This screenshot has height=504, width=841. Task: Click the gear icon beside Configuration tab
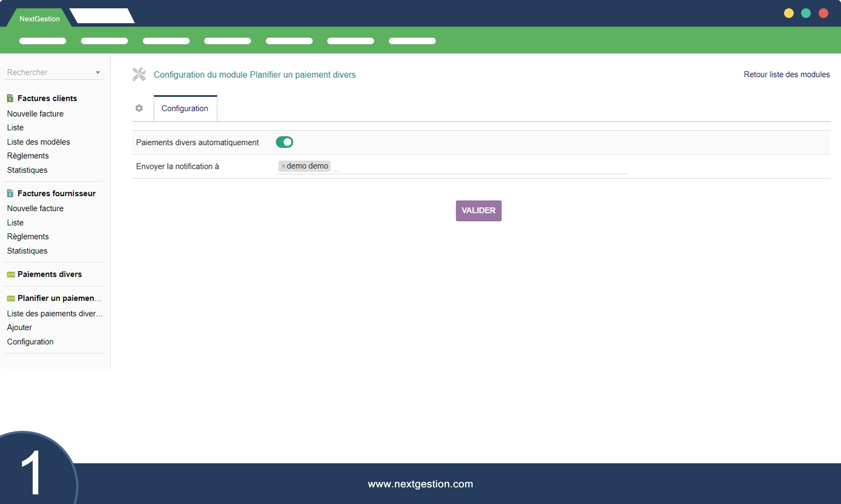tap(139, 108)
